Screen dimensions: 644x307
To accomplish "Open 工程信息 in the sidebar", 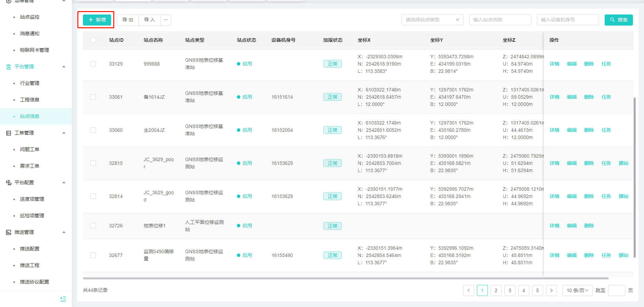I will (30, 100).
